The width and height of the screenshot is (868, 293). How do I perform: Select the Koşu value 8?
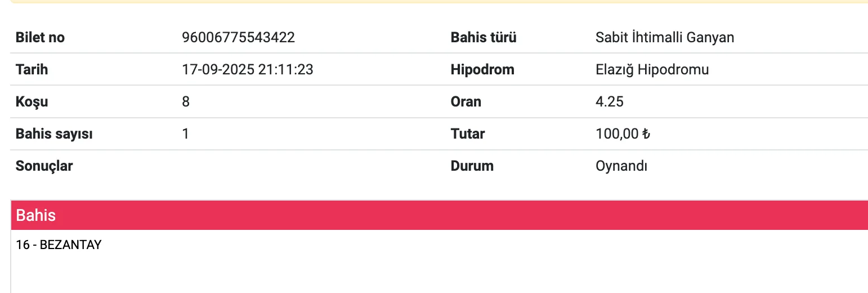[186, 102]
